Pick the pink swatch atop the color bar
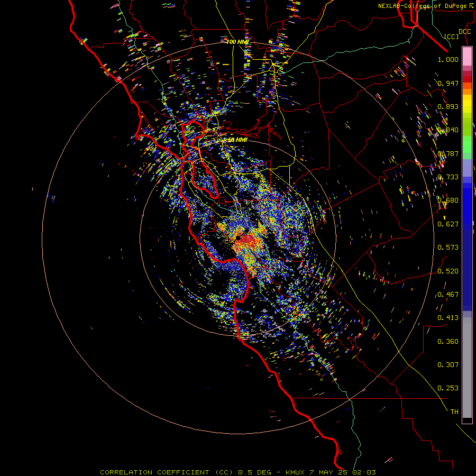Screen dimensions: 476x476 [467, 57]
